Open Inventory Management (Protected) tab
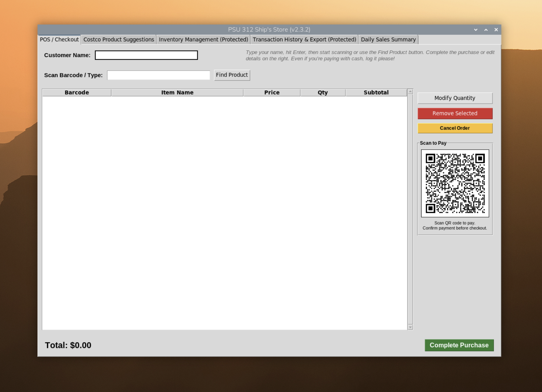 tap(203, 39)
